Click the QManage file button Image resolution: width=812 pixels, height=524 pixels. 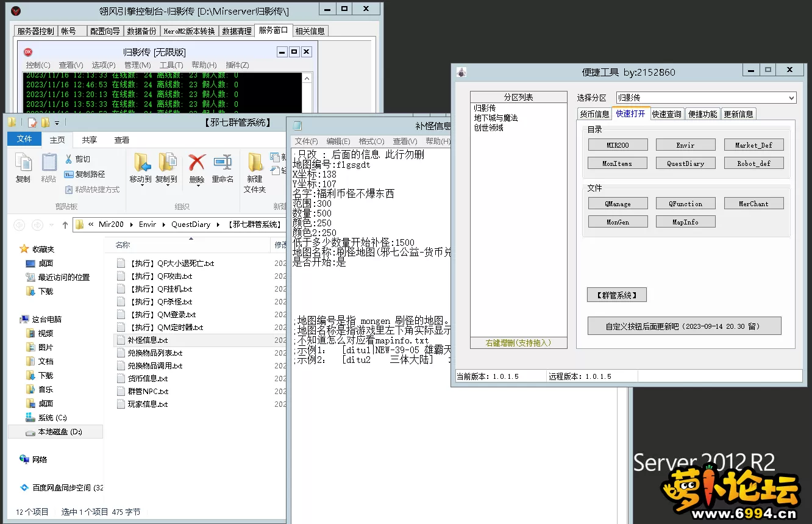618,204
